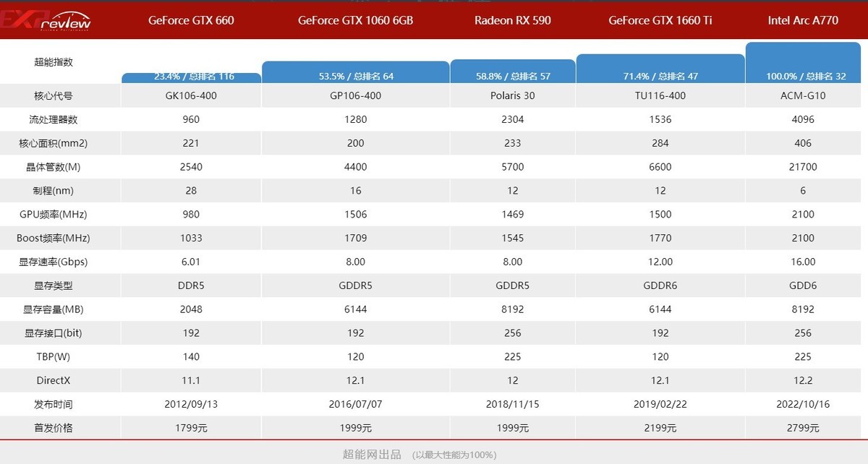Screen dimensions: 868x464
Task: Click the 2540 transistor count value
Action: click(x=191, y=167)
